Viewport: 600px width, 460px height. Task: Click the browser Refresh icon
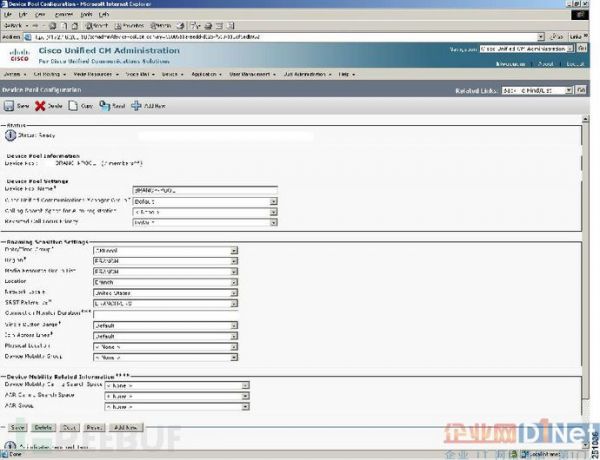(x=64, y=26)
